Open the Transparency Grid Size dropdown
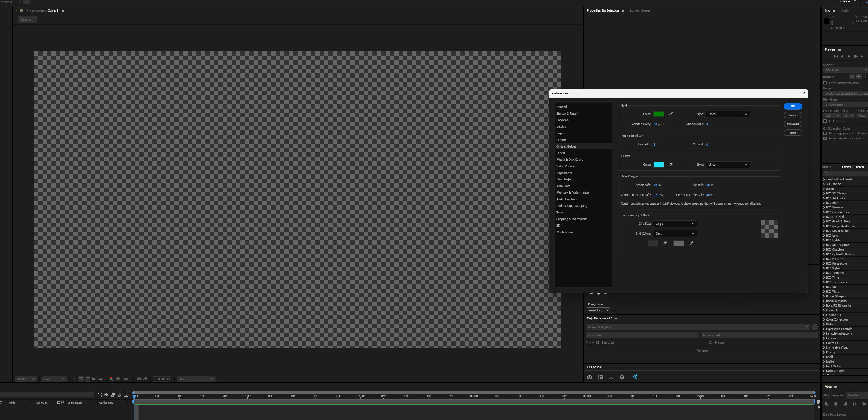This screenshot has width=868, height=420. [675, 224]
